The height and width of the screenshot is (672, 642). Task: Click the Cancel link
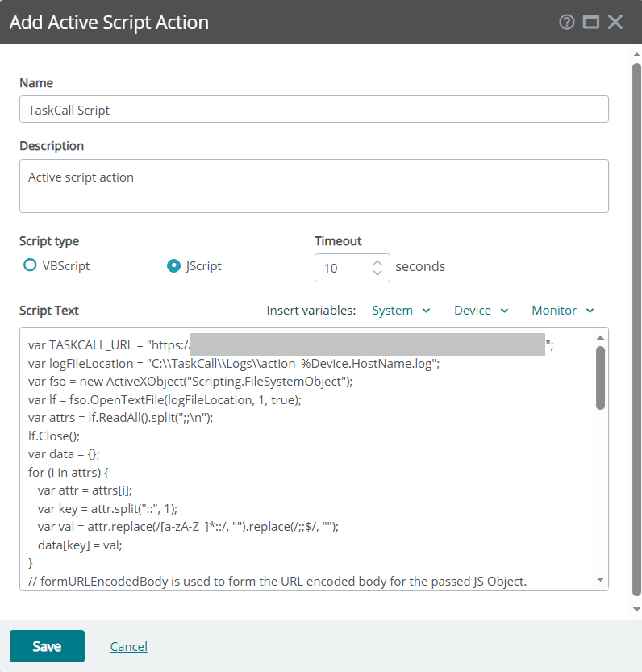pyautogui.click(x=128, y=646)
